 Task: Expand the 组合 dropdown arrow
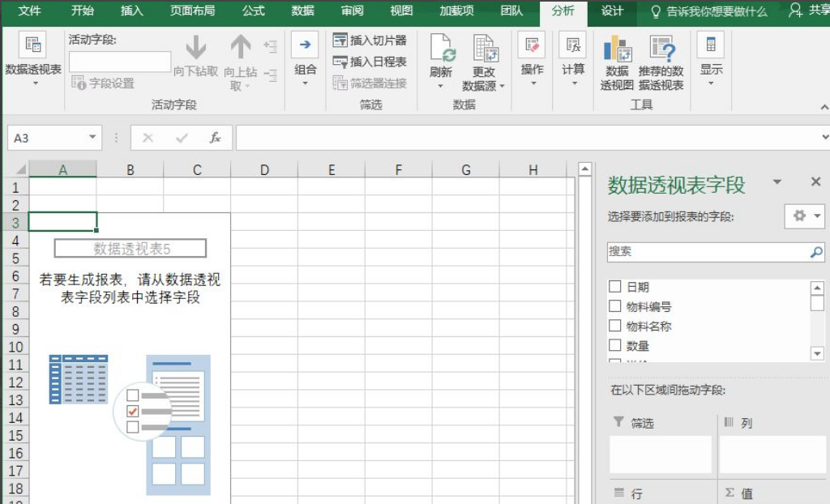pyautogui.click(x=305, y=83)
